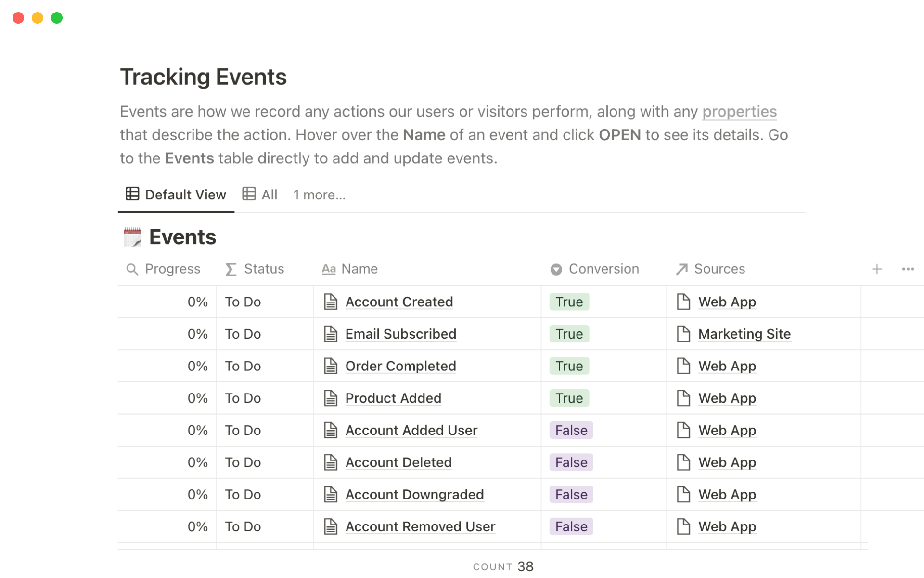This screenshot has width=924, height=578.
Task: Open the Conversion column header menu
Action: tap(603, 269)
